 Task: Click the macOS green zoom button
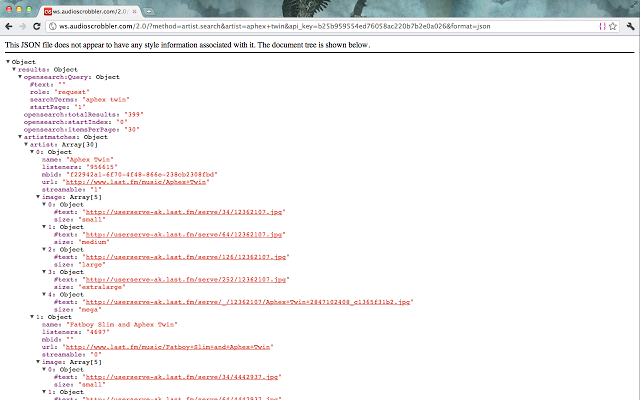[x=29, y=9]
